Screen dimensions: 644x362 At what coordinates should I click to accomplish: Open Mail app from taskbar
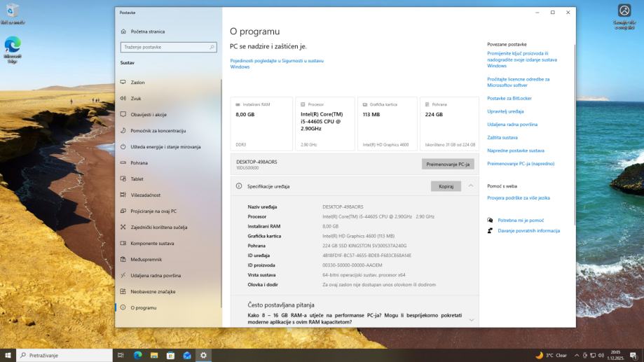187,356
